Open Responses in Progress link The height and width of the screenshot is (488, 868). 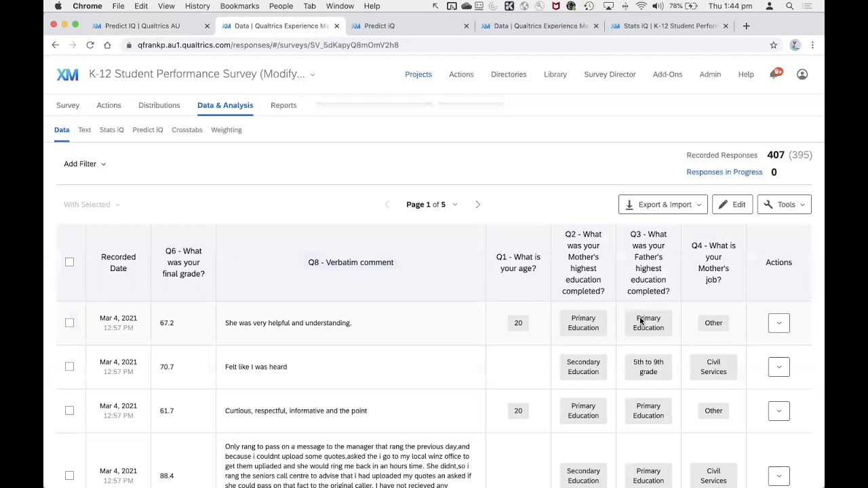(724, 172)
